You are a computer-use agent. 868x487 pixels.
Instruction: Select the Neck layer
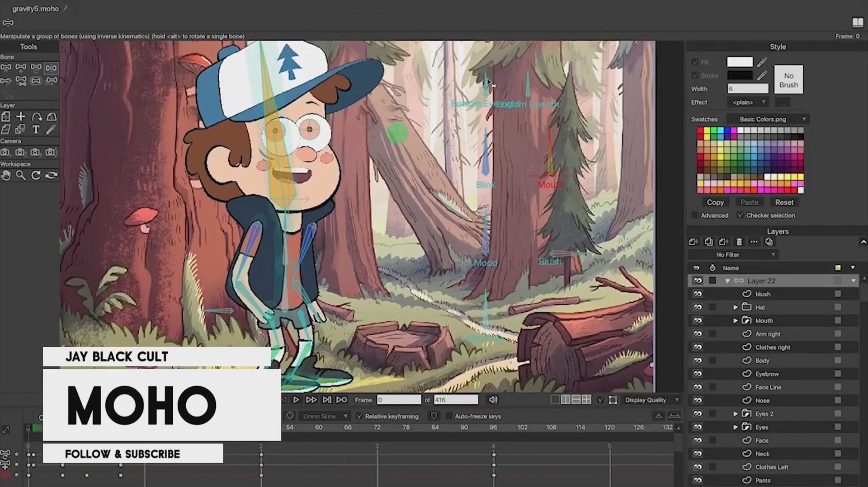(x=773, y=454)
